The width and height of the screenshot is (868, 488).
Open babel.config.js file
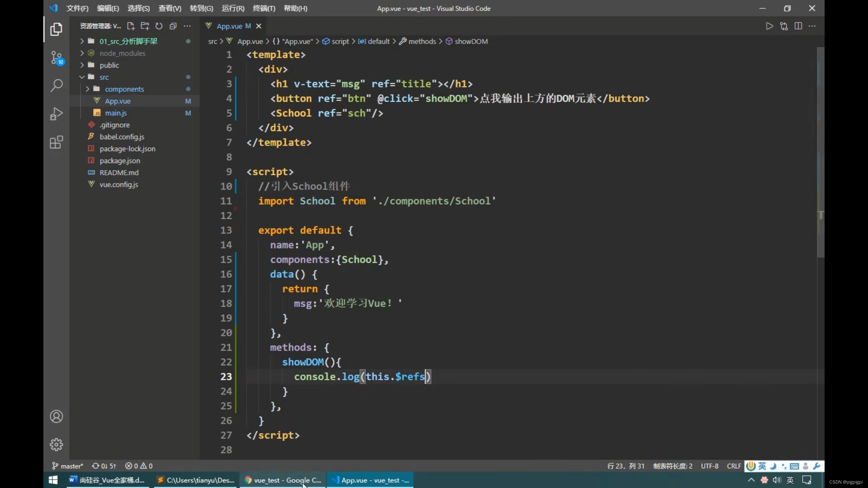tap(122, 137)
